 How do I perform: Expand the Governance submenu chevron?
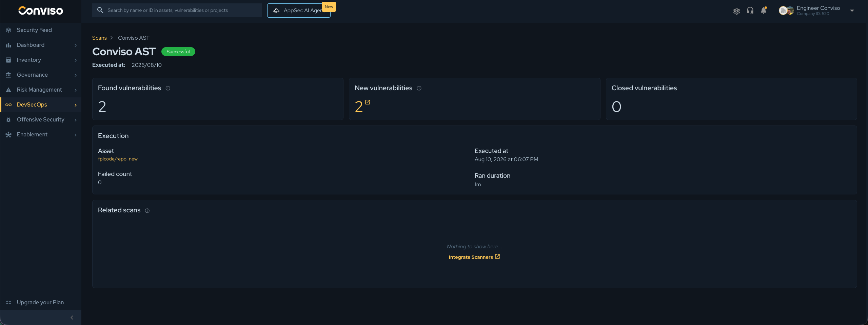tap(76, 75)
